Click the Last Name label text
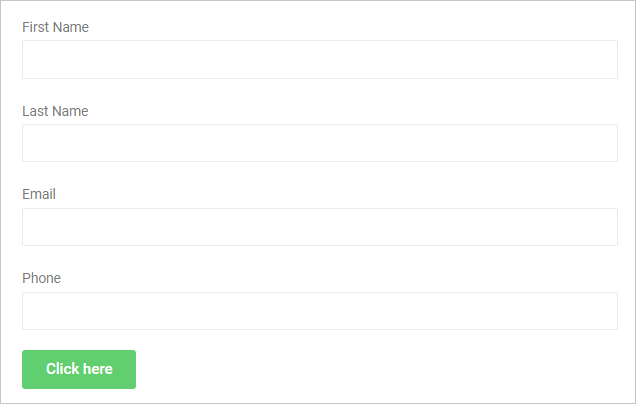 click(x=55, y=111)
